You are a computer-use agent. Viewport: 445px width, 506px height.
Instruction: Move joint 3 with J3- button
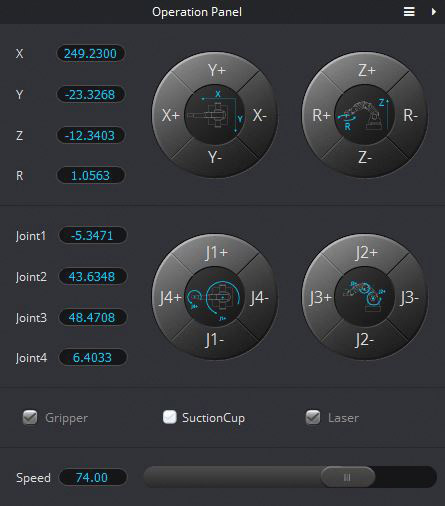(409, 297)
